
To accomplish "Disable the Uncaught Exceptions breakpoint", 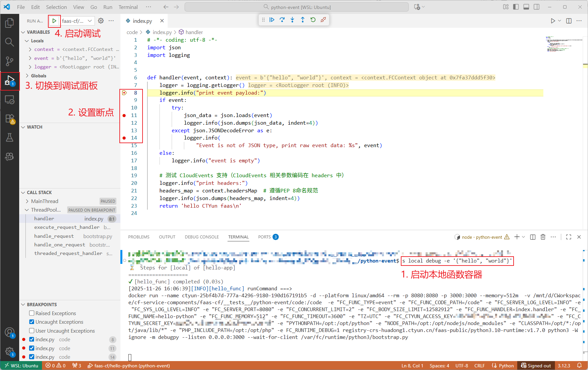I will 32,322.
